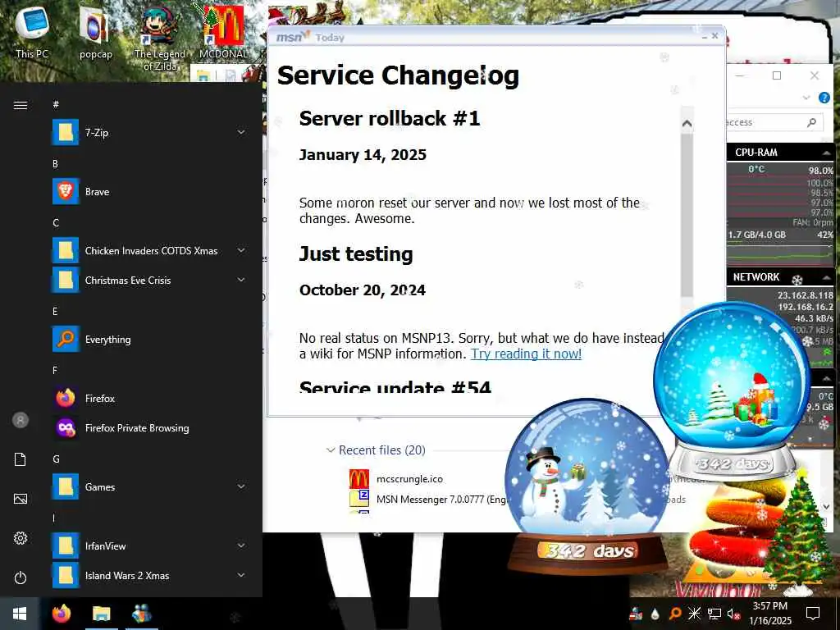Open Settings gear in Start sidebar
Screen dimensions: 840x630
(21, 538)
